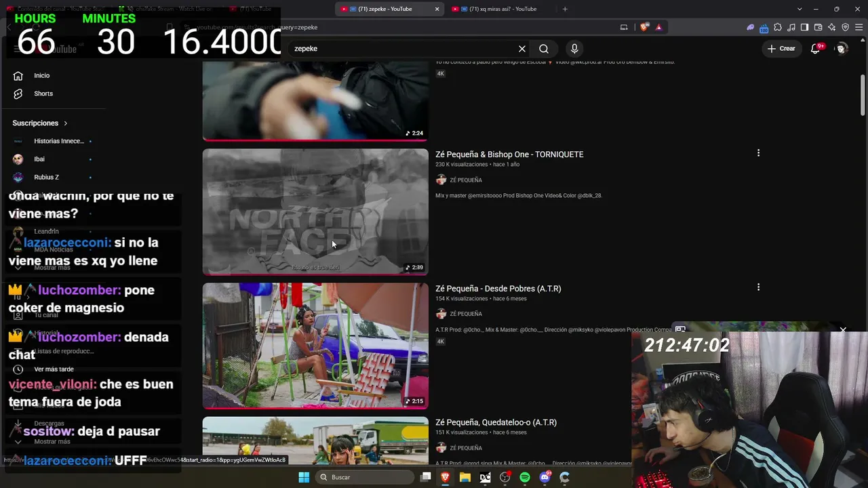Open the Leo AI sparkle icon

[831, 27]
